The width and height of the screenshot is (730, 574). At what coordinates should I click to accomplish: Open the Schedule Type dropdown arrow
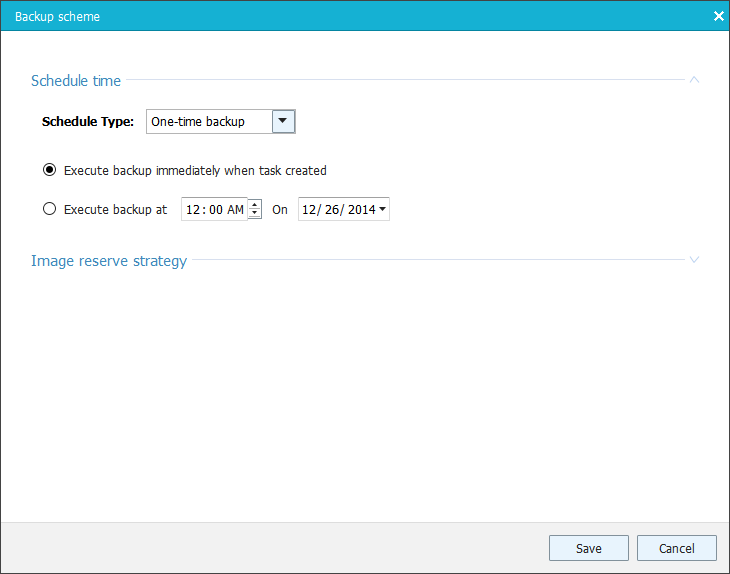[283, 121]
